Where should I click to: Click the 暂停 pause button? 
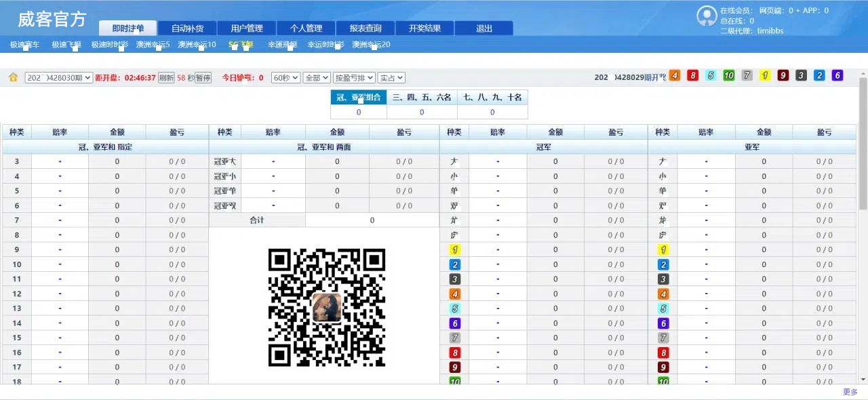[203, 78]
